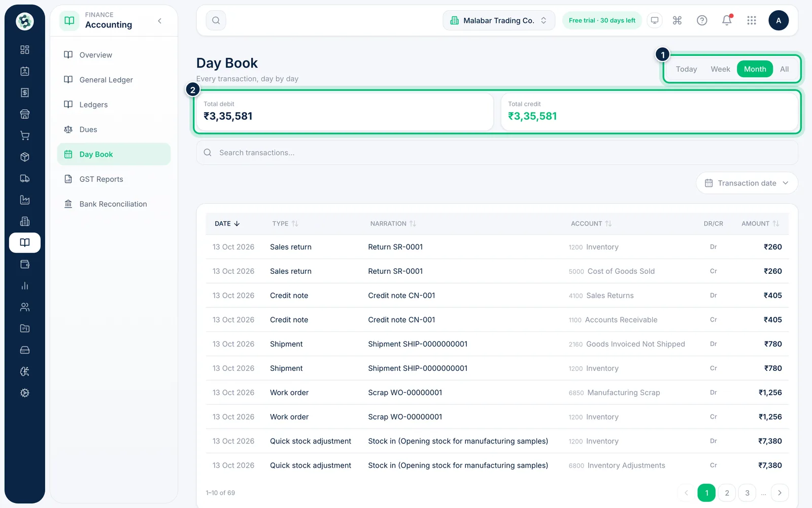This screenshot has height=508, width=812.
Task: Open the notifications bell
Action: tap(727, 20)
